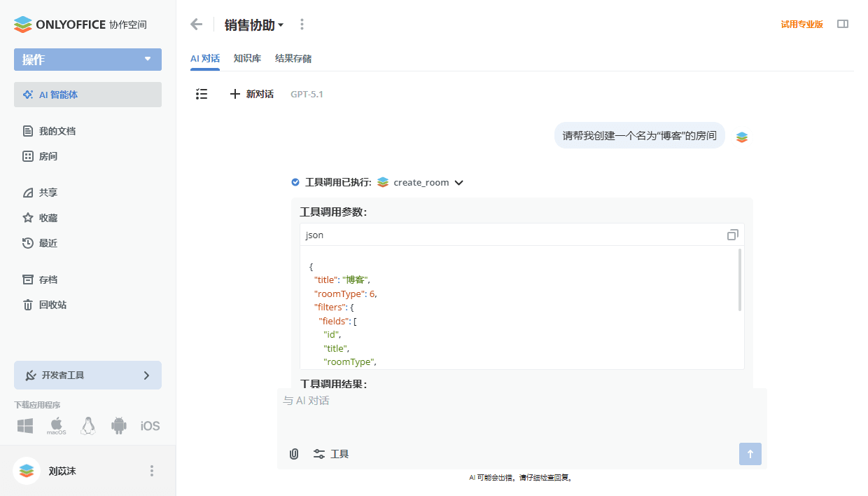Click the back arrow beside 销售协助
This screenshot has width=868, height=496.
197,25
